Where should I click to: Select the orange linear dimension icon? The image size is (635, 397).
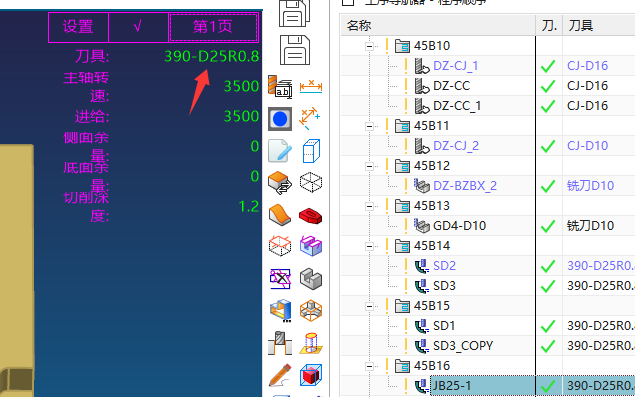[311, 86]
